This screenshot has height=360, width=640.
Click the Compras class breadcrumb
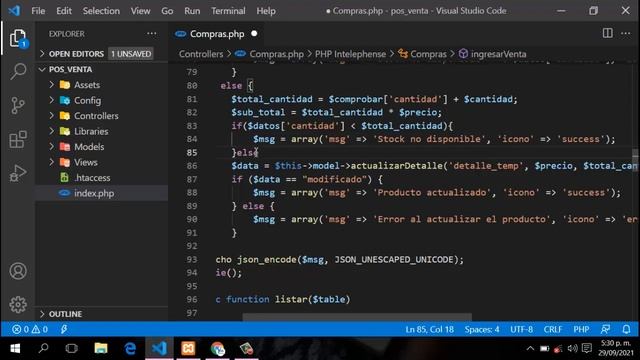(x=428, y=54)
